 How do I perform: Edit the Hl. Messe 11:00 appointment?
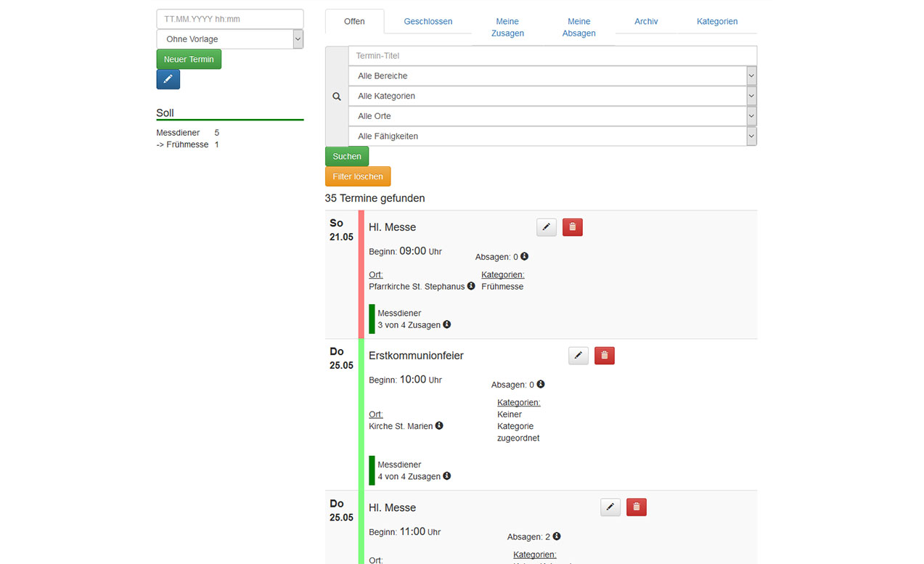click(610, 507)
